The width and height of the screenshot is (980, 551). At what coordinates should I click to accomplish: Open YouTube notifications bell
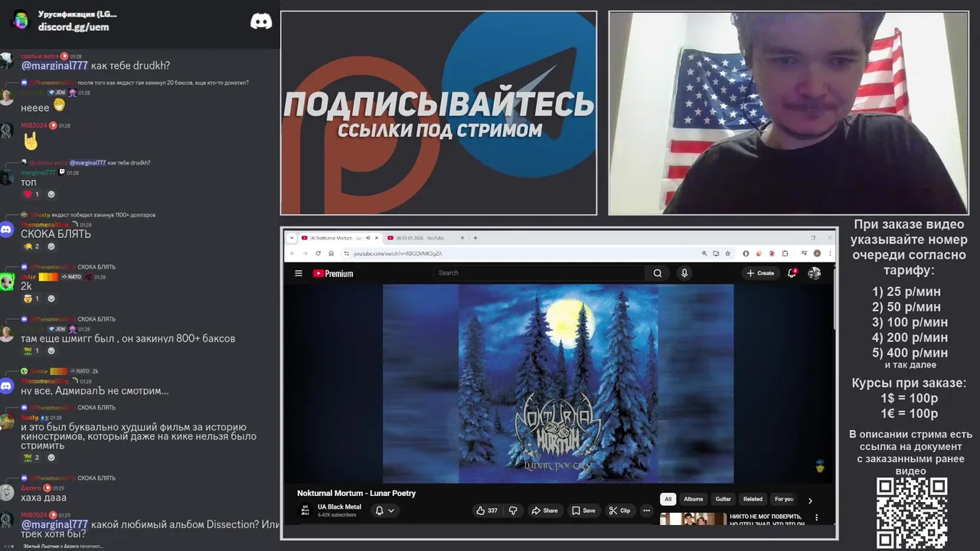click(792, 272)
